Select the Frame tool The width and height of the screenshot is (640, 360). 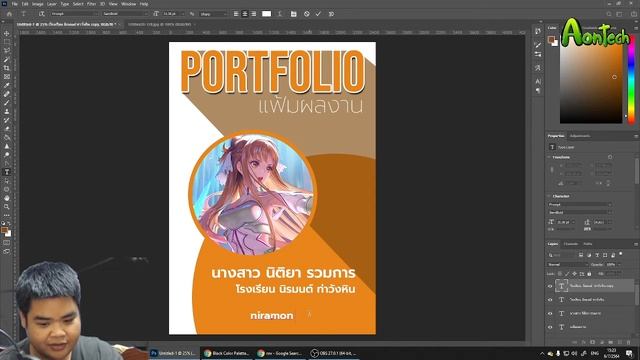[7, 77]
